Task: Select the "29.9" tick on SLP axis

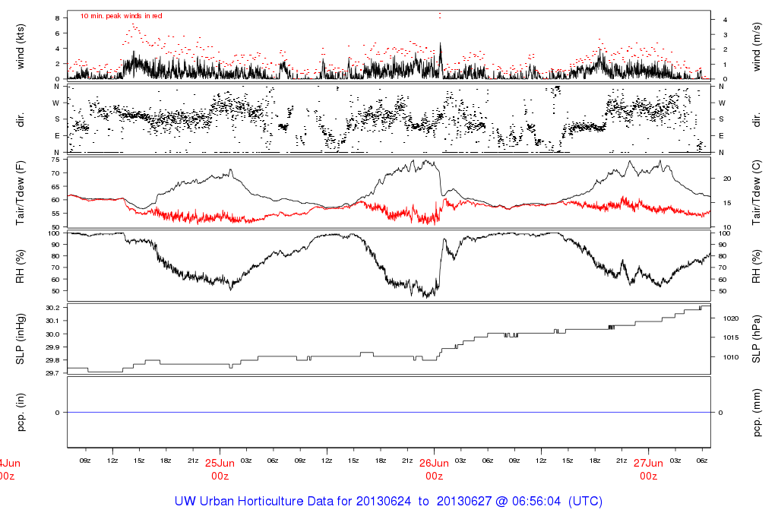Action: click(52, 347)
